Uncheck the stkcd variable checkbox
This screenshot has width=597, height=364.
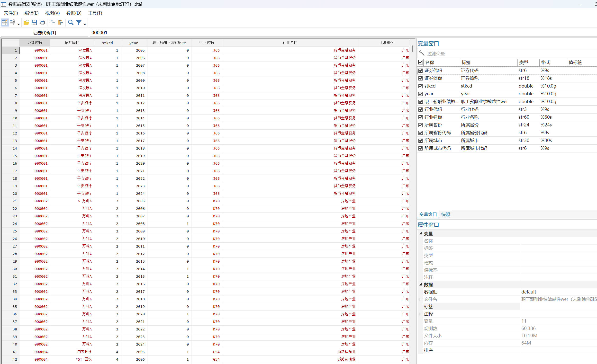tap(420, 86)
